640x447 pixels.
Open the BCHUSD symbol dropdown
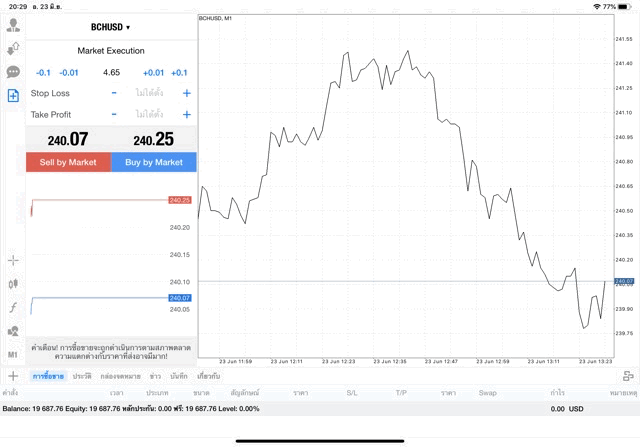(x=110, y=27)
